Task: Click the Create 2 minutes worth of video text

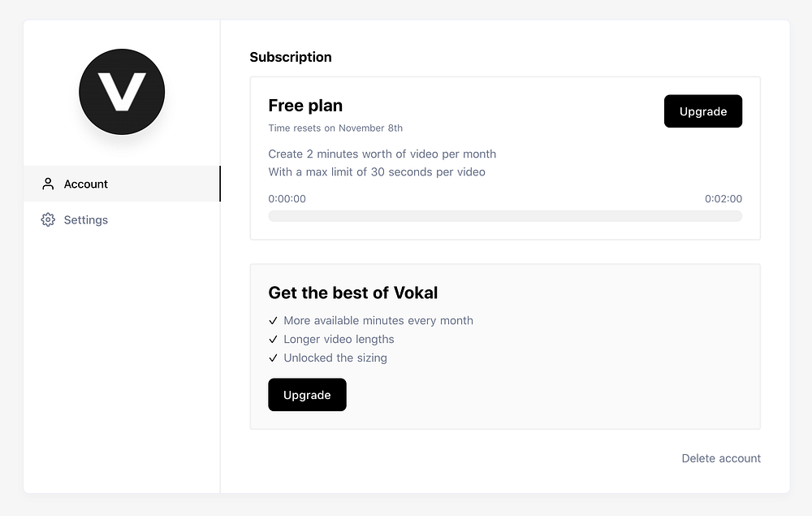Action: click(x=382, y=154)
